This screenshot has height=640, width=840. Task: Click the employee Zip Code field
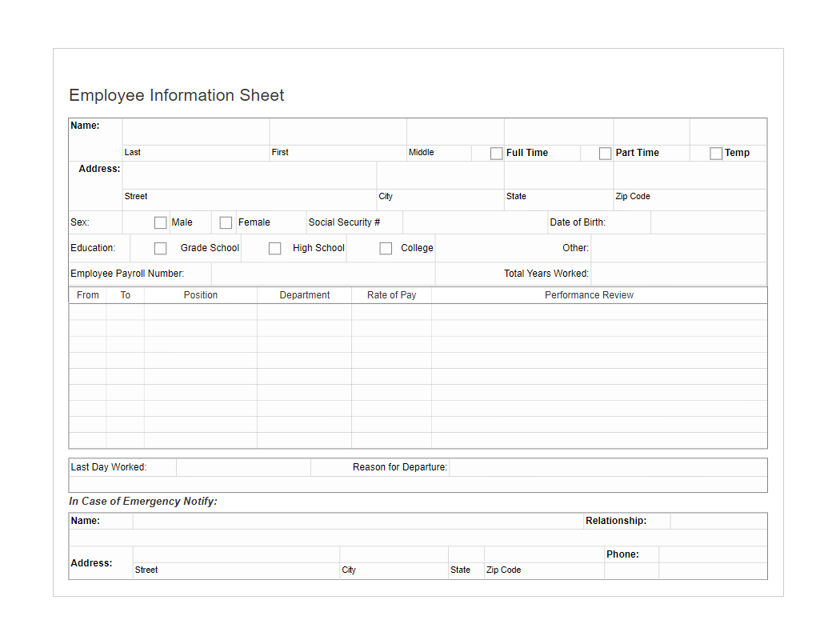click(x=690, y=176)
